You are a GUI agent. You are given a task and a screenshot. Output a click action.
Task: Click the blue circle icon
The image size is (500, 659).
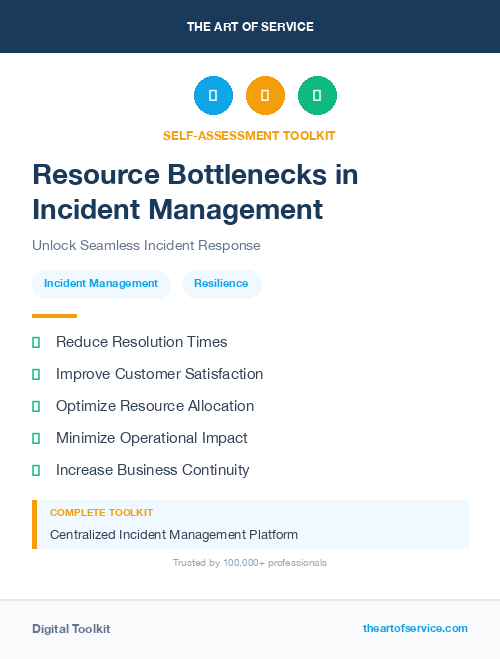pos(213,95)
